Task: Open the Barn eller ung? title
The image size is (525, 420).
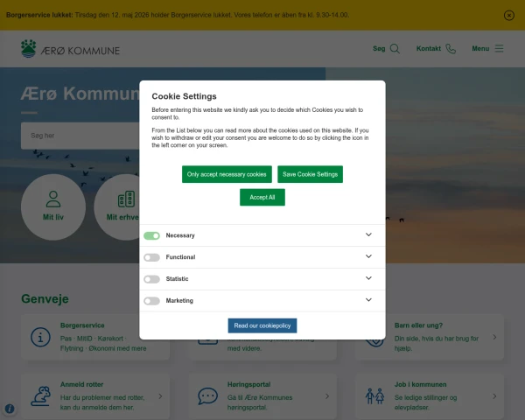Action: click(x=418, y=325)
